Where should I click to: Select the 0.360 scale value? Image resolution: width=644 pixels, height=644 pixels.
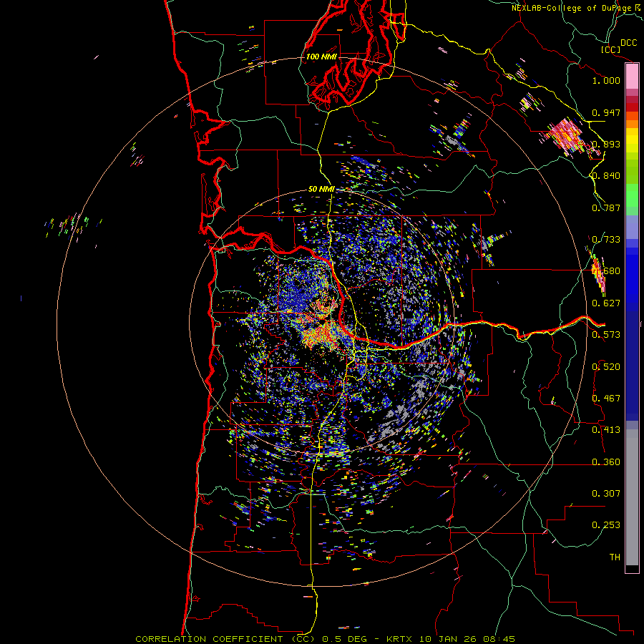pos(606,462)
